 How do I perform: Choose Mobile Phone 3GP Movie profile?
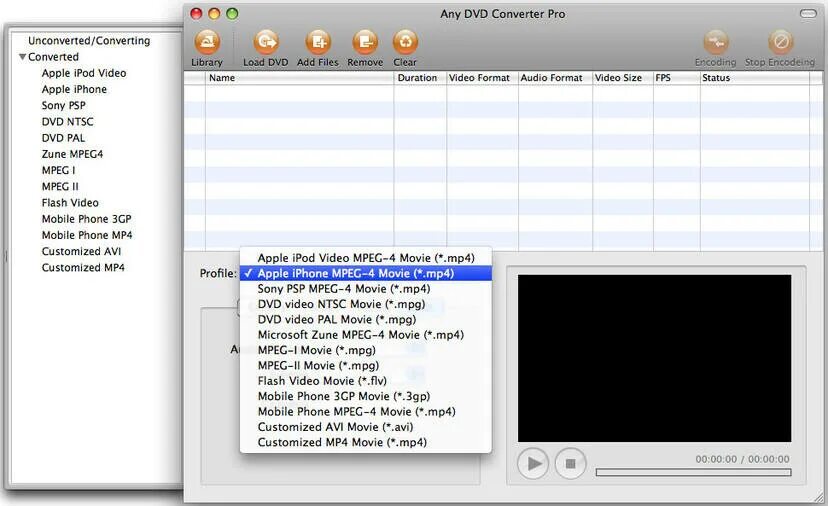point(365,396)
